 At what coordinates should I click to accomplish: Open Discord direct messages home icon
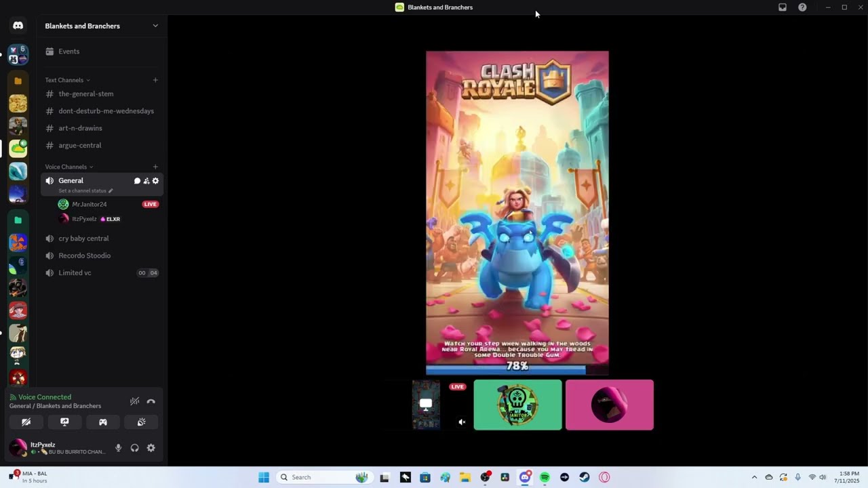point(18,26)
